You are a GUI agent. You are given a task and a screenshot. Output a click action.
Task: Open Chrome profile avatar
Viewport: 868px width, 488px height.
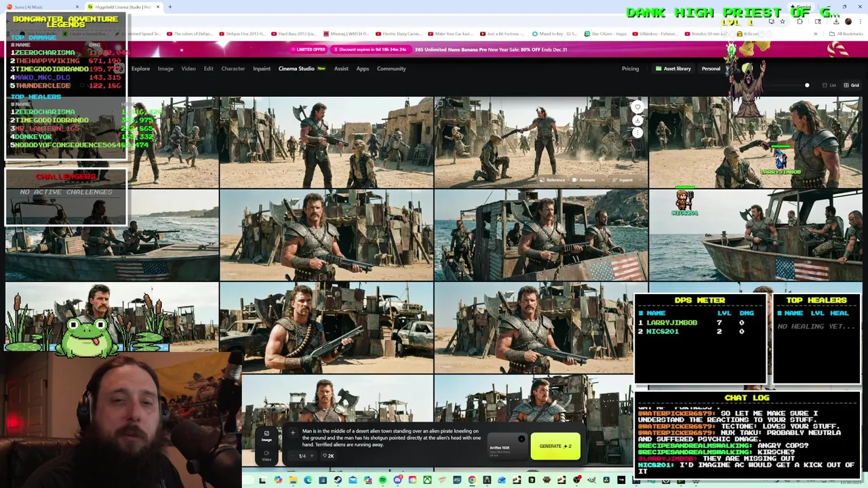click(x=848, y=22)
